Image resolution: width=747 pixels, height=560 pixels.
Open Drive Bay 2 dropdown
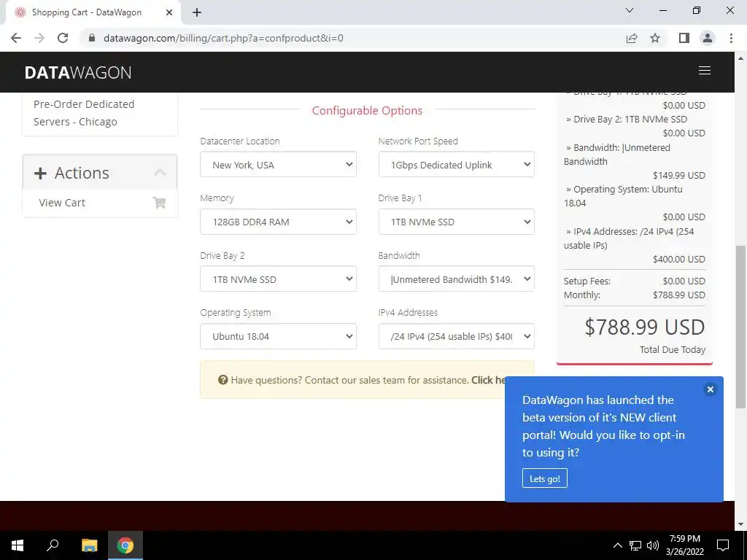[278, 279]
